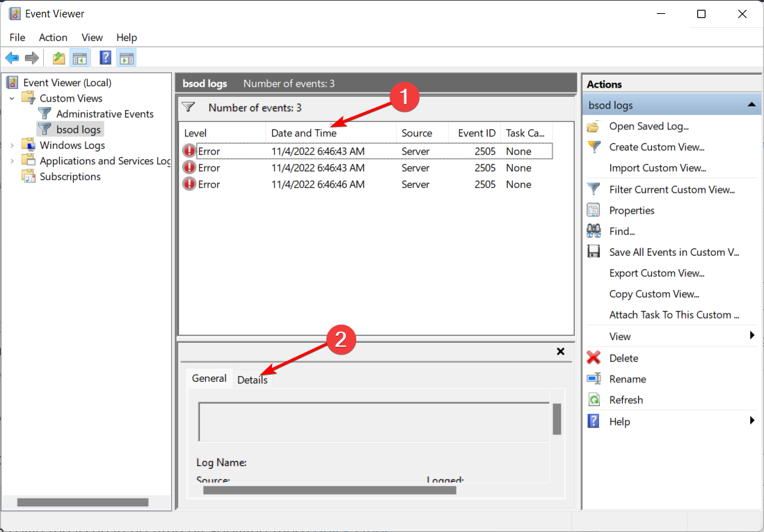Click the Properties sheet icon

click(x=594, y=211)
